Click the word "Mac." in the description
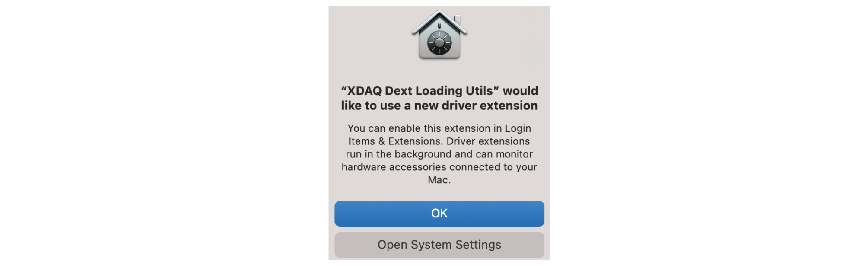Screen dimensions: 868x266 (x=439, y=180)
